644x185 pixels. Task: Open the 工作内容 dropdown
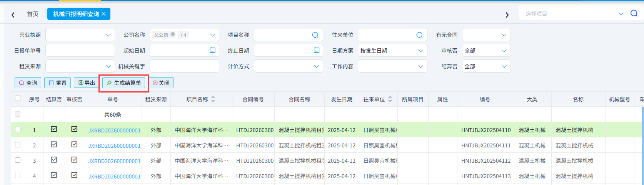tap(392, 66)
